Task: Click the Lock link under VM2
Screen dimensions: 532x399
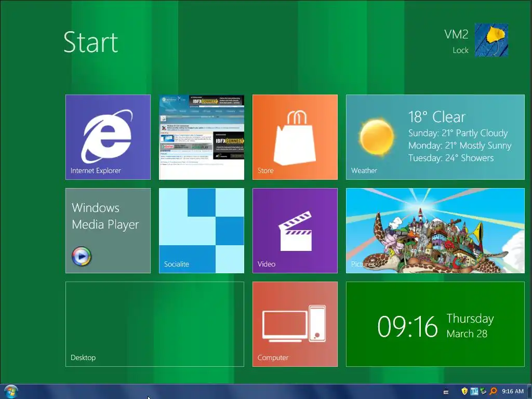Action: [460, 50]
